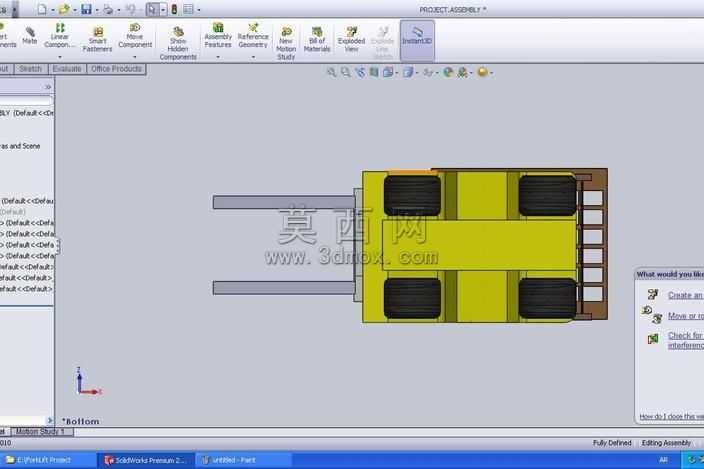This screenshot has height=469, width=704.
Task: Expand dropdown arrow beside Select cursor
Action: (x=163, y=9)
